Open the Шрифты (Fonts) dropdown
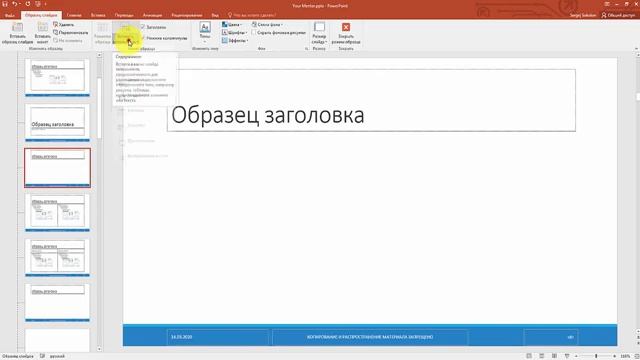 point(235,33)
